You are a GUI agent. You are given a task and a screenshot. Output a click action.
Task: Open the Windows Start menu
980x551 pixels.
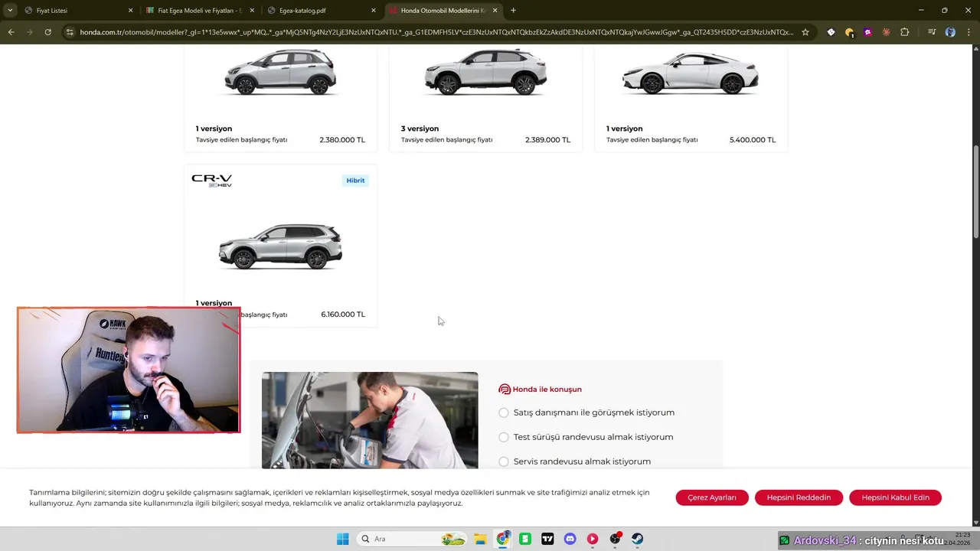(343, 539)
